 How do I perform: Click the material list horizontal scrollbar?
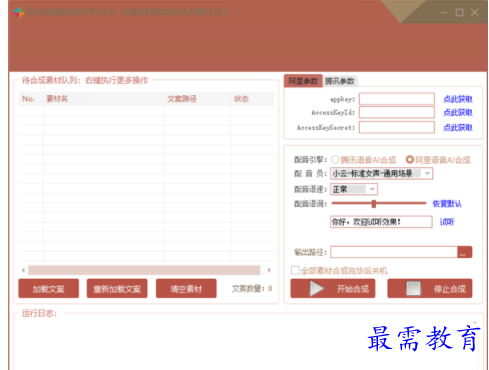144,270
